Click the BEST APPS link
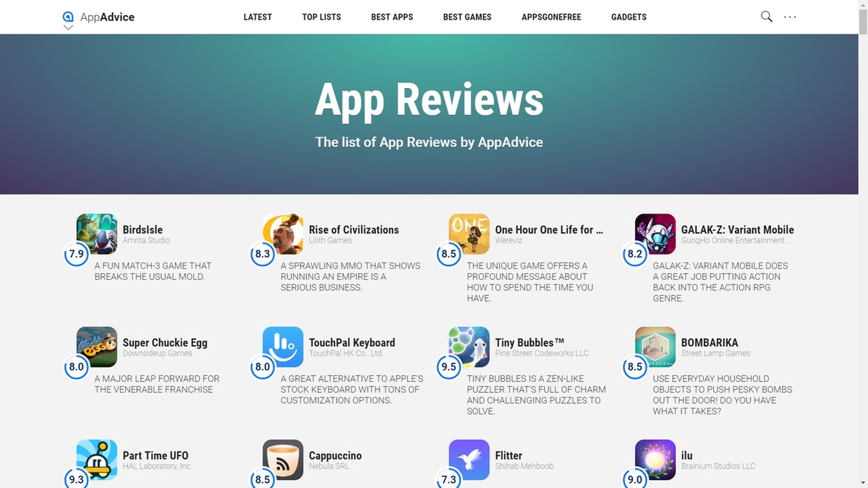The height and width of the screenshot is (488, 868). (392, 17)
